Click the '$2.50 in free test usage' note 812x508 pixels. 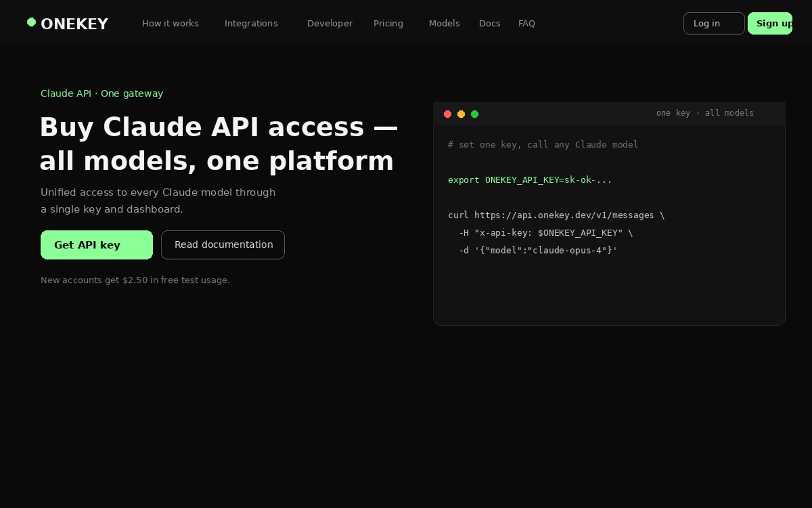(135, 280)
